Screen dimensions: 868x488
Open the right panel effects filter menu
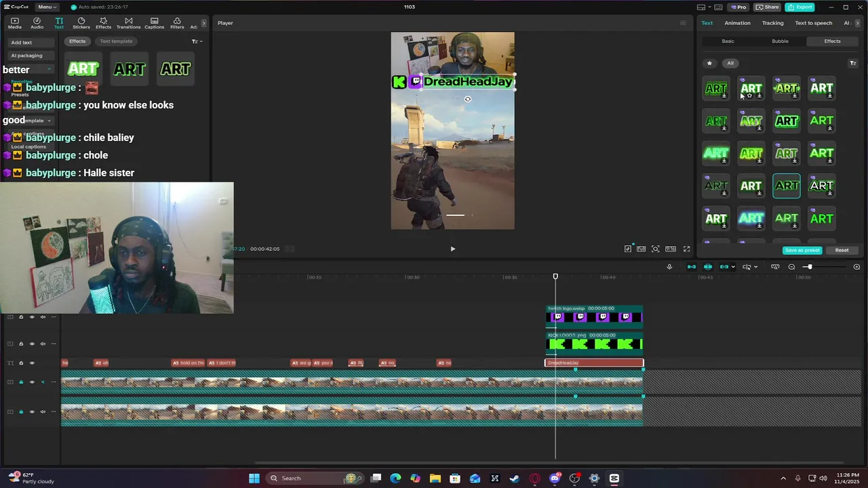point(853,63)
